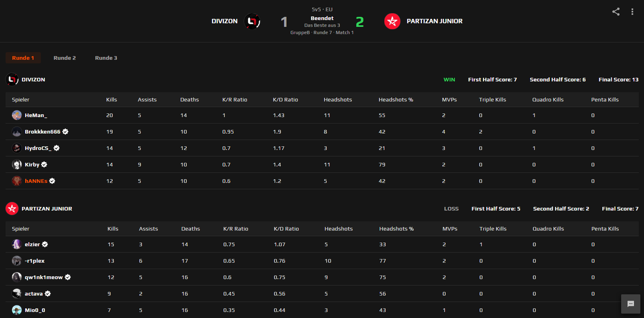This screenshot has height=318, width=644.
Task: Click Partizan Junior logo above second table
Action: (12, 208)
